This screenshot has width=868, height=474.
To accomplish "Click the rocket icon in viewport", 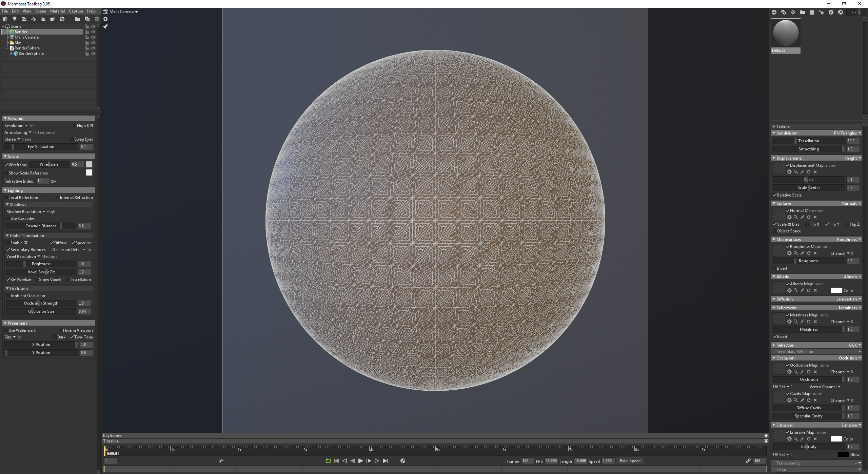I will pos(105,26).
